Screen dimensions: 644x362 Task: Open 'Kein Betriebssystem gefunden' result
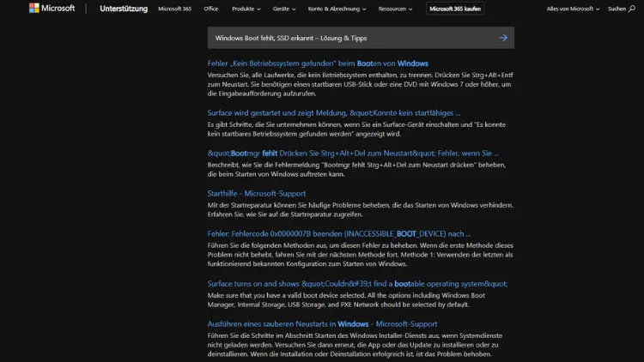pyautogui.click(x=318, y=63)
